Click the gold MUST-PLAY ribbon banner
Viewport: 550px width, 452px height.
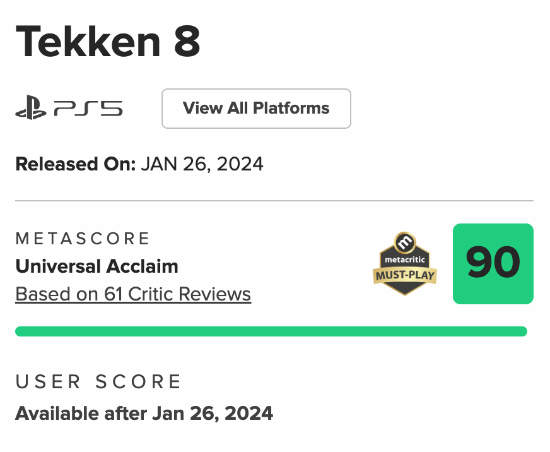405,275
